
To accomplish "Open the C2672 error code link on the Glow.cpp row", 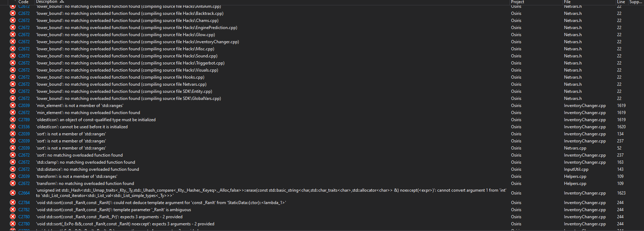I will [x=24, y=34].
